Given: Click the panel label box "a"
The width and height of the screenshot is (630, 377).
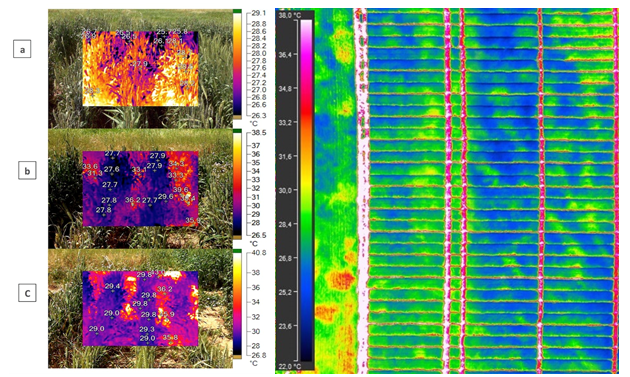Looking at the screenshot, I should (x=22, y=50).
